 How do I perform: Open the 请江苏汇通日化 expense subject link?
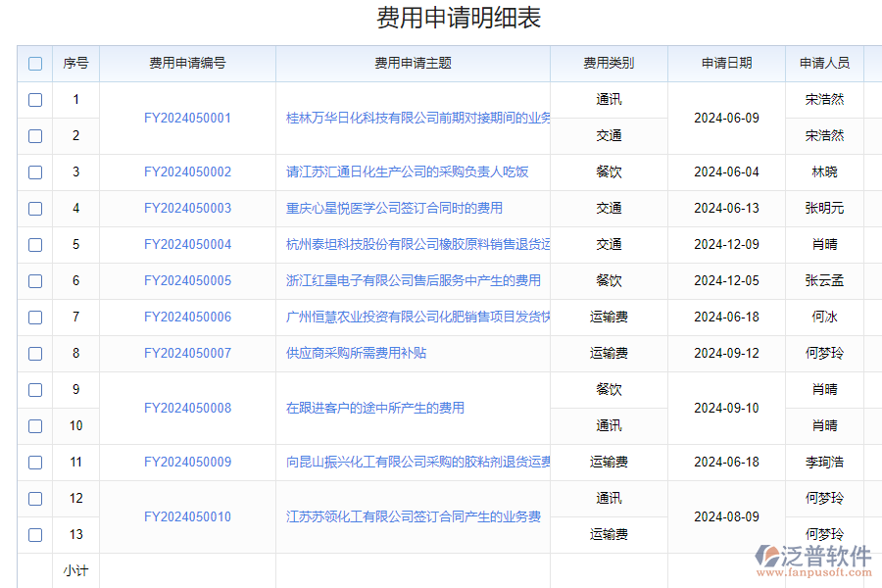coord(407,171)
